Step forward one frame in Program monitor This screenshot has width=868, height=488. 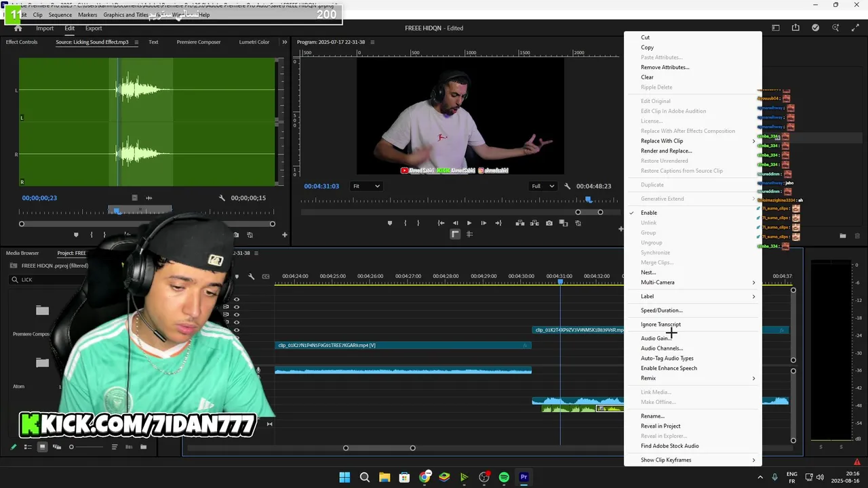coord(483,223)
